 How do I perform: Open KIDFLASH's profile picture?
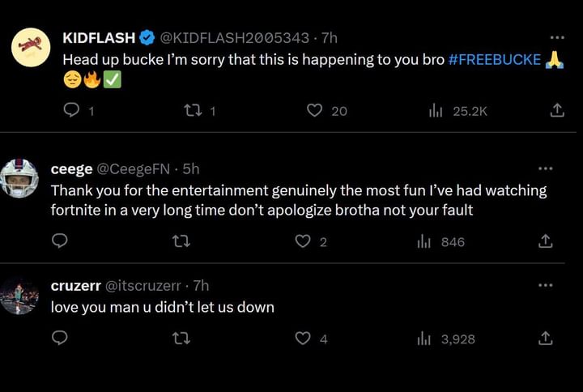coord(31,47)
